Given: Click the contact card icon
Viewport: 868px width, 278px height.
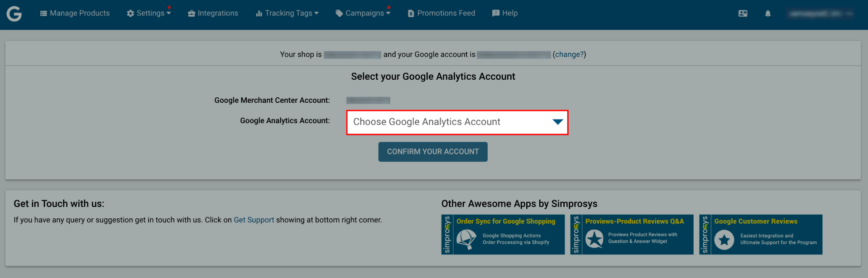Looking at the screenshot, I should (743, 14).
